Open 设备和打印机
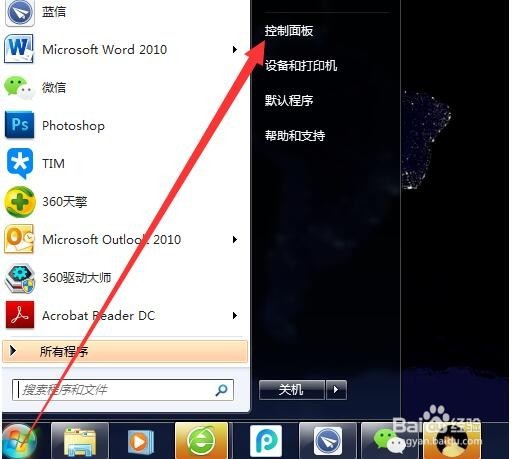The width and height of the screenshot is (512, 459). click(301, 66)
